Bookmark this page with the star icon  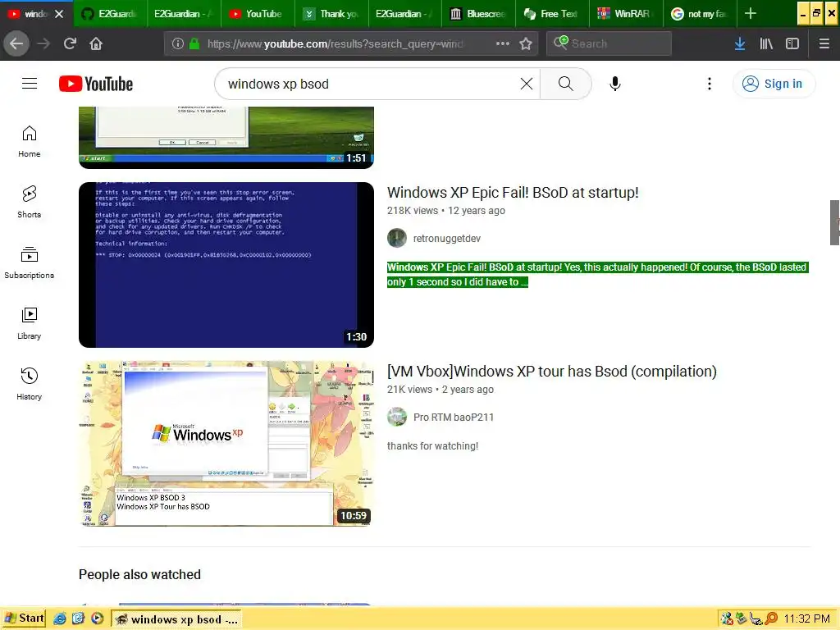click(526, 43)
